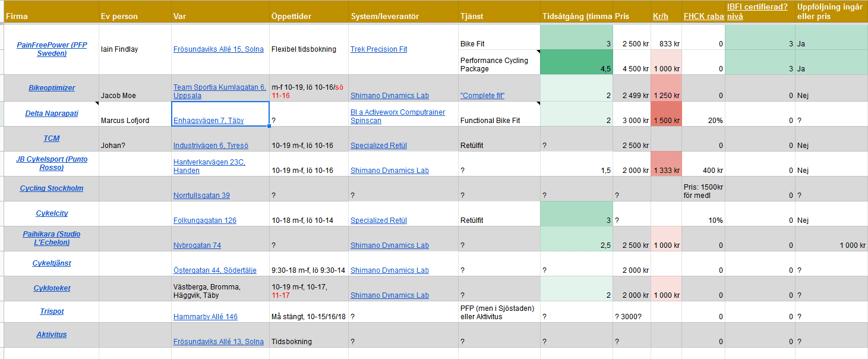Open the Cykeltjänst link

(52, 263)
